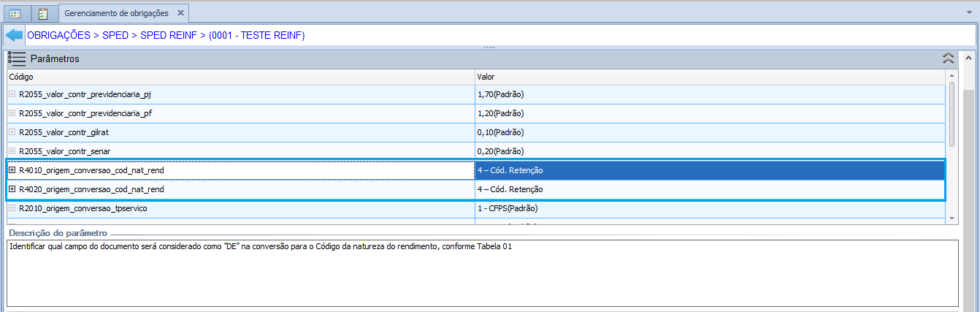This screenshot has width=980, height=312.
Task: Expand the R4020_origem_conversao_cod_nat_rend row
Action: 12,189
